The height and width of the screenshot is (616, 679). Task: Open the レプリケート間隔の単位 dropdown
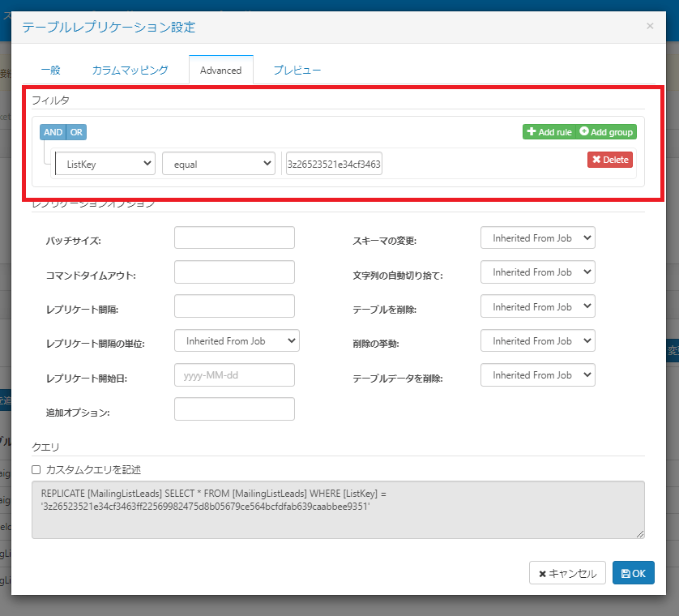[237, 341]
